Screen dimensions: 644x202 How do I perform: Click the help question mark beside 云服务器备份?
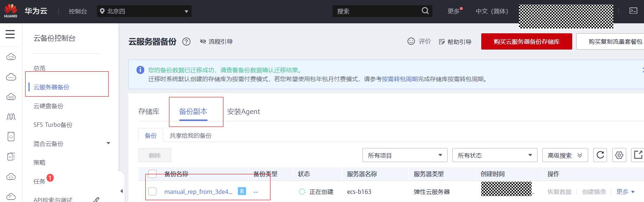click(186, 42)
